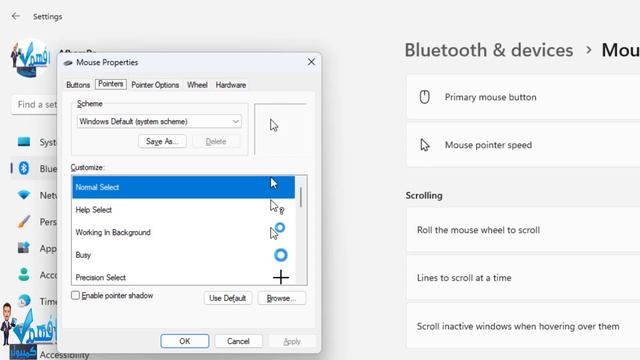Click the Precision Select crosshair icon
The width and height of the screenshot is (640, 360).
[281, 278]
